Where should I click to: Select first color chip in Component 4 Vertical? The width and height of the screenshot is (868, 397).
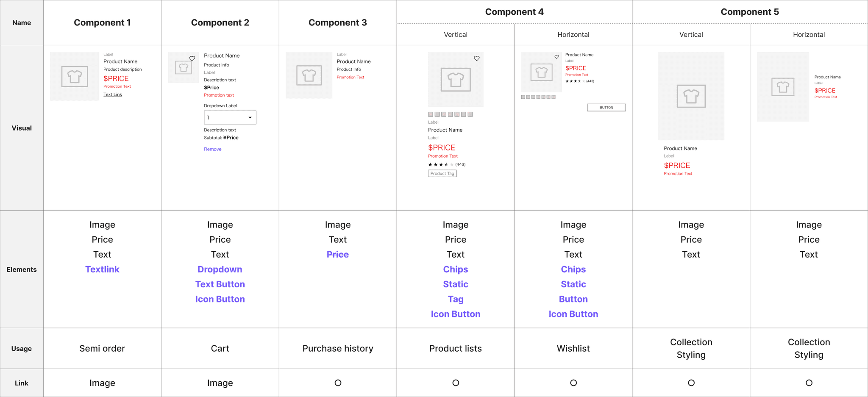[431, 114]
